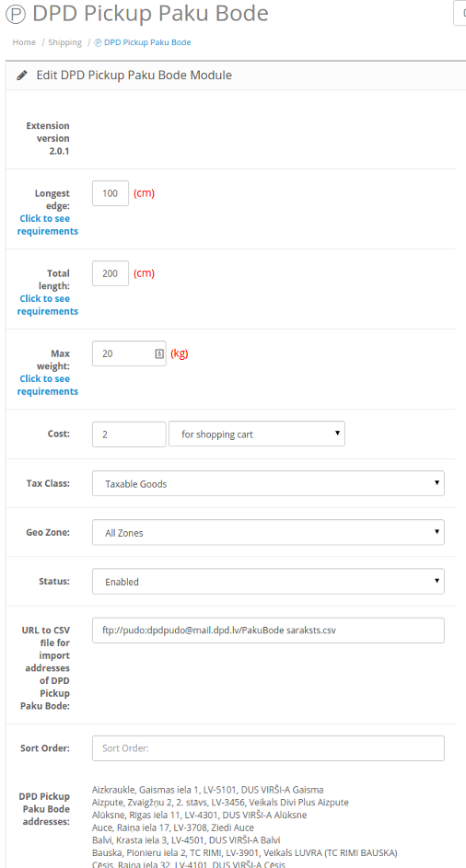Click the 'Cost:' field label
This screenshot has height=868, width=466.
59,434
